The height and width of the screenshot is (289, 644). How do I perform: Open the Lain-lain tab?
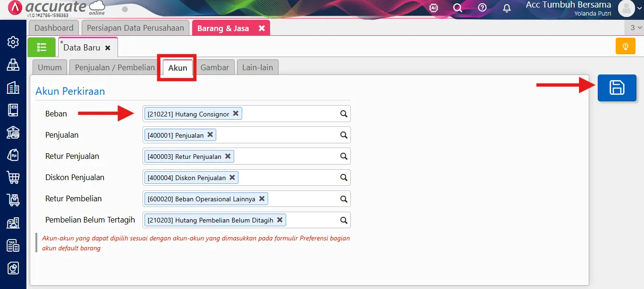coord(257,67)
